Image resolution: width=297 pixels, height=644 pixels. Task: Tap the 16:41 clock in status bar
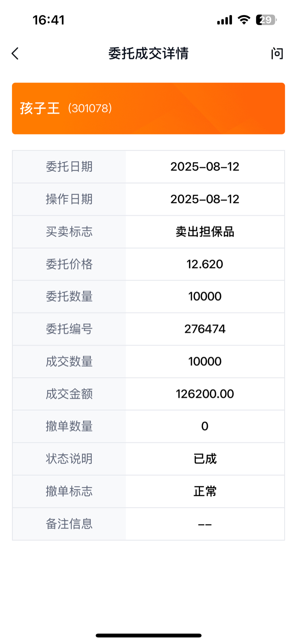[48, 20]
